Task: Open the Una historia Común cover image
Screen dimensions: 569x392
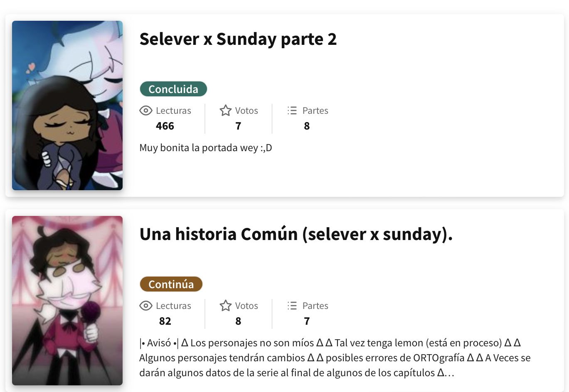Action: pyautogui.click(x=67, y=301)
